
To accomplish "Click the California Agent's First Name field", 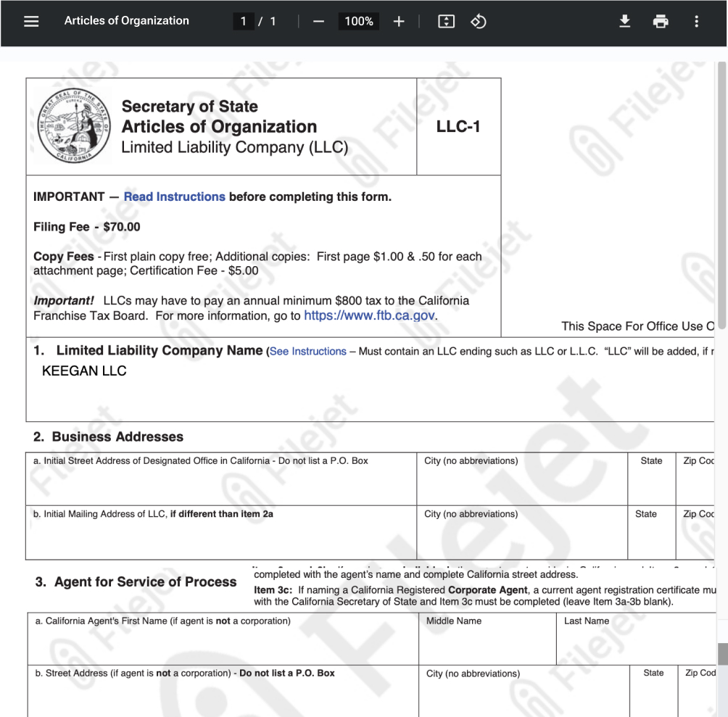I will coord(223,645).
